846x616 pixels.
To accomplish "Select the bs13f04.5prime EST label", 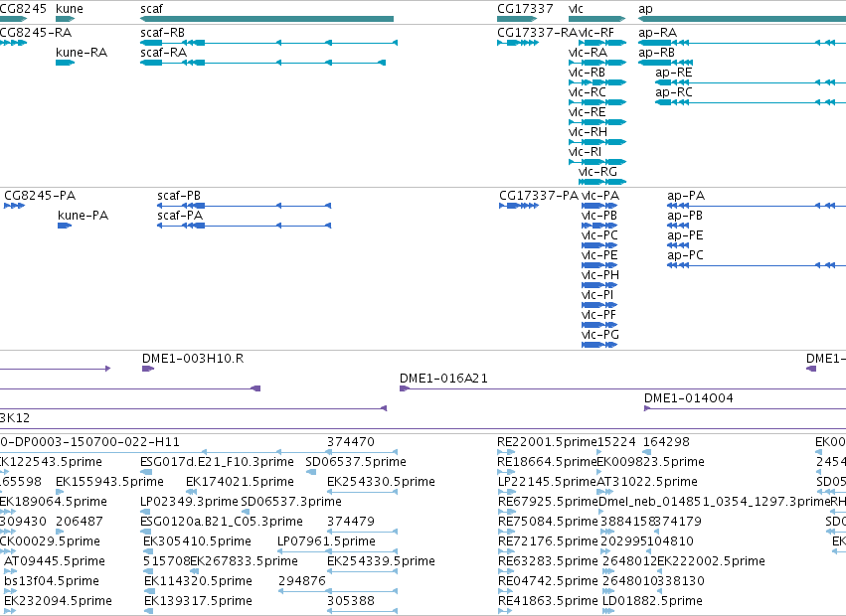I will (x=52, y=581).
